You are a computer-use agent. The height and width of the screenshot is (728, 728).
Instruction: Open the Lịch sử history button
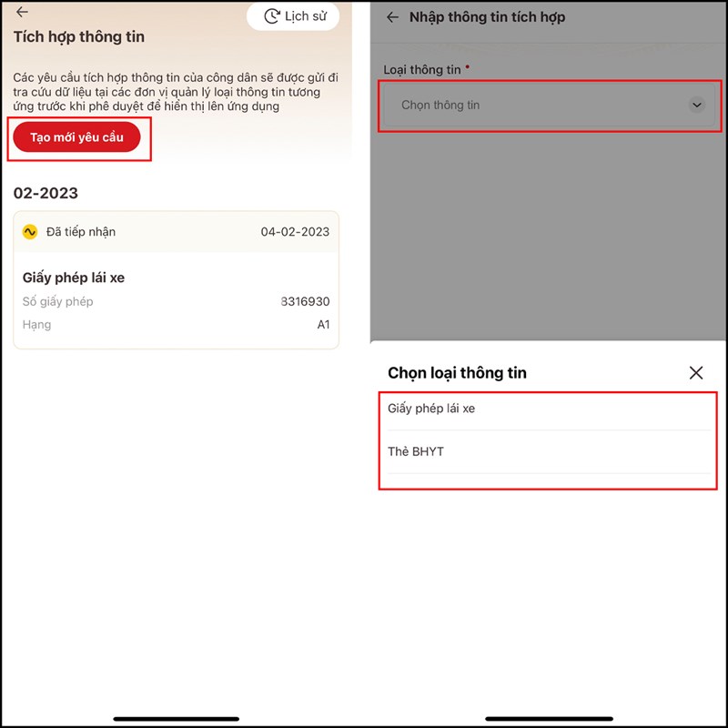point(293,16)
